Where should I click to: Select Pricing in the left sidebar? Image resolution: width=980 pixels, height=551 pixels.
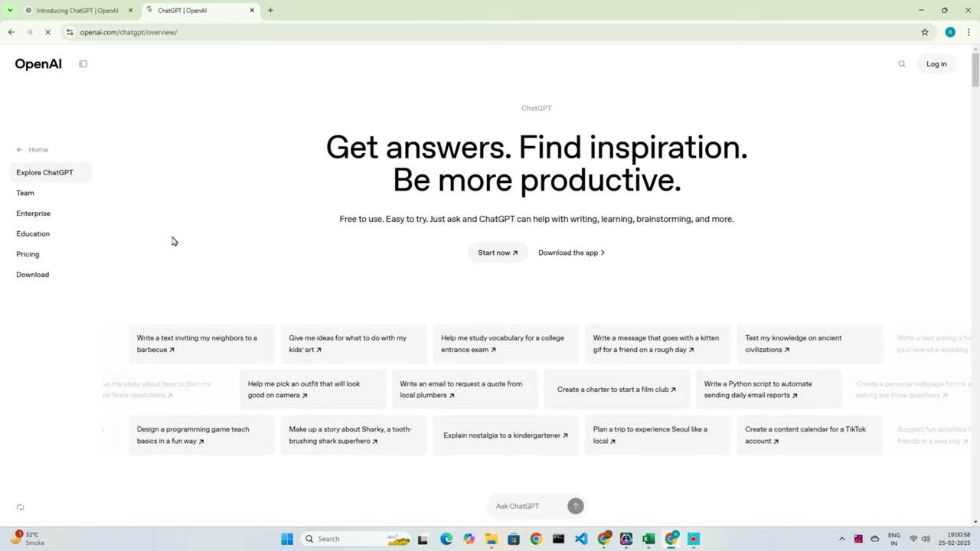click(x=28, y=254)
